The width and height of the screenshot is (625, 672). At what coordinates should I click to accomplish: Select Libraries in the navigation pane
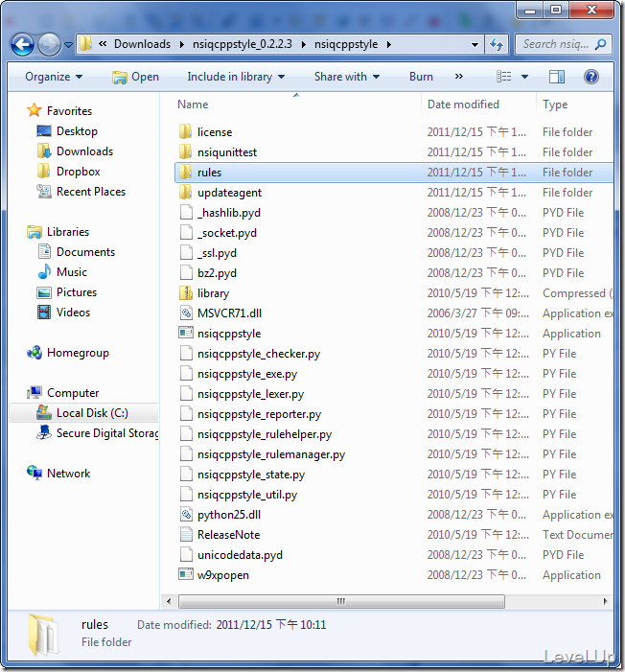58,232
